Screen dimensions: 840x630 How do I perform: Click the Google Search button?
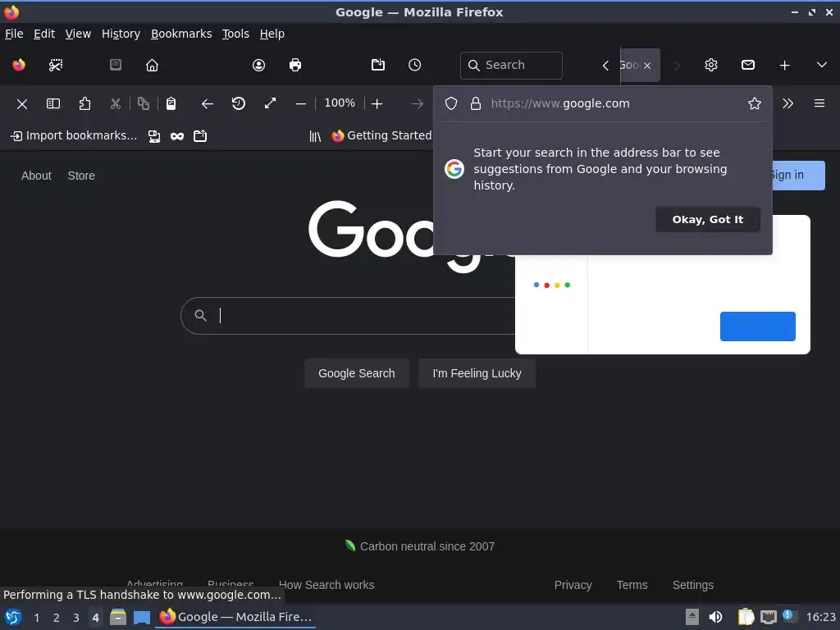tap(357, 373)
